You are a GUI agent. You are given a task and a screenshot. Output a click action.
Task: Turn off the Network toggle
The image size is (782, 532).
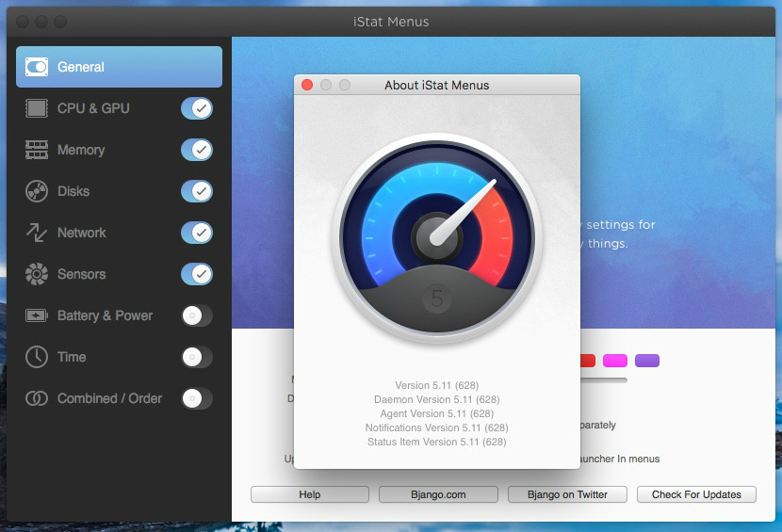[x=197, y=233]
